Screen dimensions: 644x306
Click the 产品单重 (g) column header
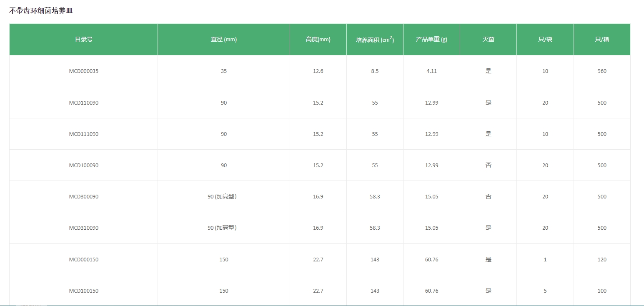[431, 40]
